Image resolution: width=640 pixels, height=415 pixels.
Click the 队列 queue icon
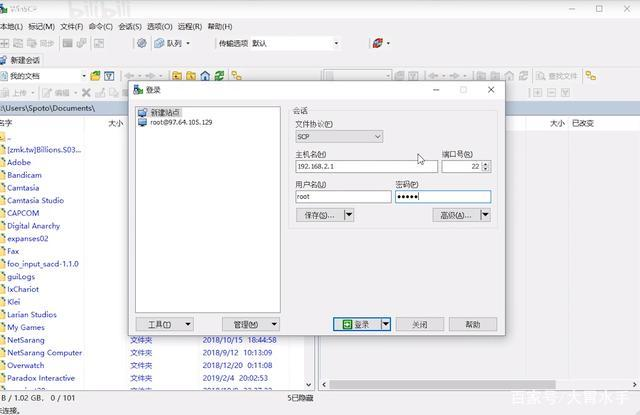159,43
